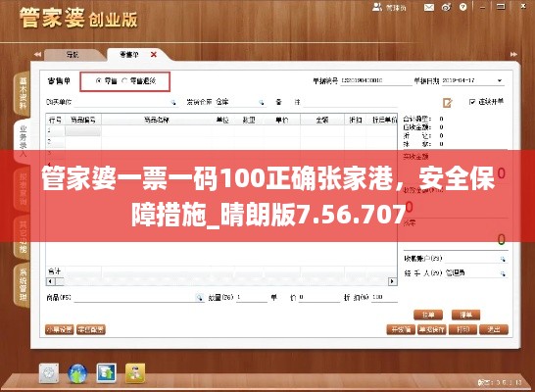
Task: Click the help question mark icon
Action: pos(463,7)
